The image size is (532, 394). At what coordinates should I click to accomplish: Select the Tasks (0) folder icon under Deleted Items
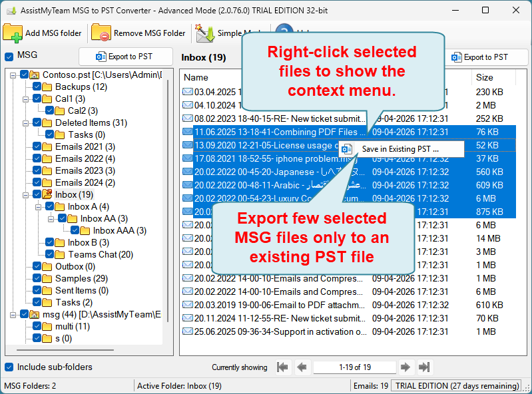[60, 134]
